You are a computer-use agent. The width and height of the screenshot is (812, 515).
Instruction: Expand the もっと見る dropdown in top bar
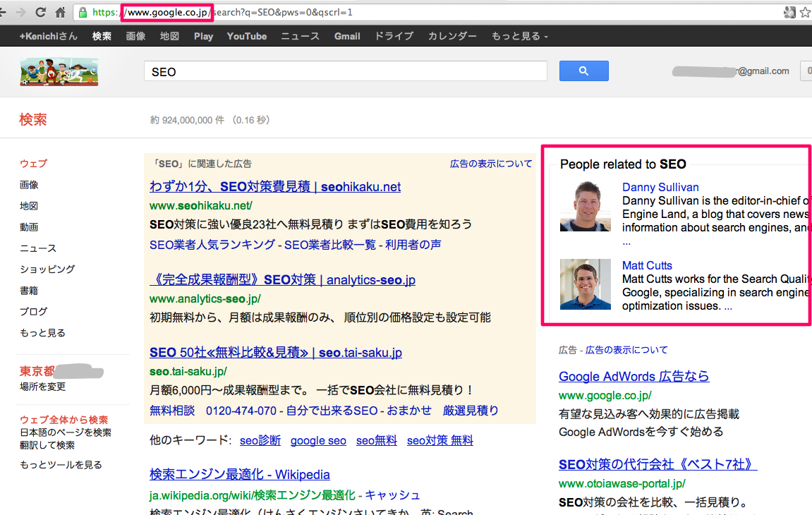pyautogui.click(x=519, y=36)
